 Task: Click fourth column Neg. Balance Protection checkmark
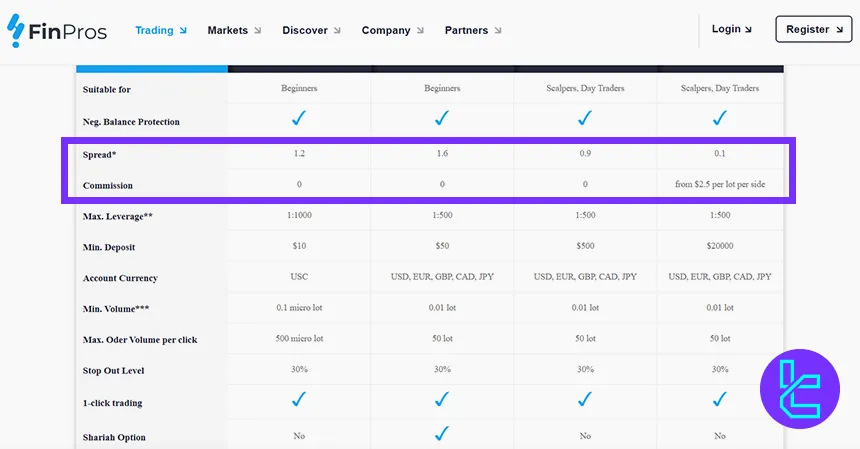point(720,118)
